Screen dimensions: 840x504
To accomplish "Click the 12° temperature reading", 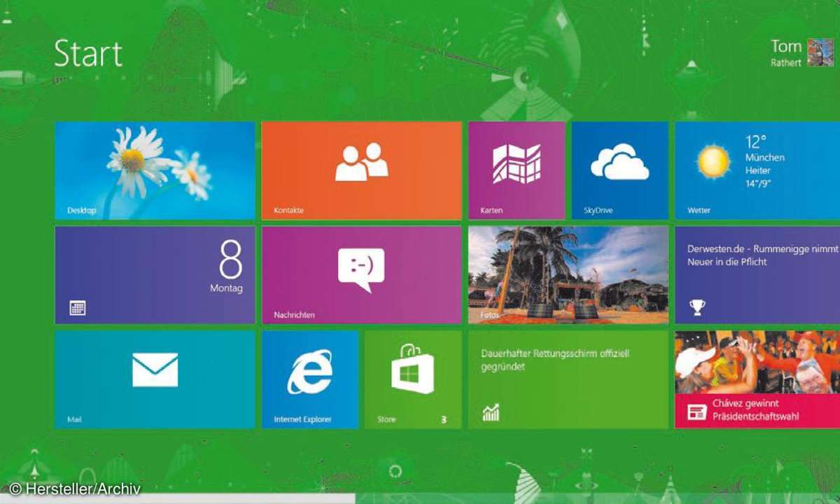I will [756, 141].
